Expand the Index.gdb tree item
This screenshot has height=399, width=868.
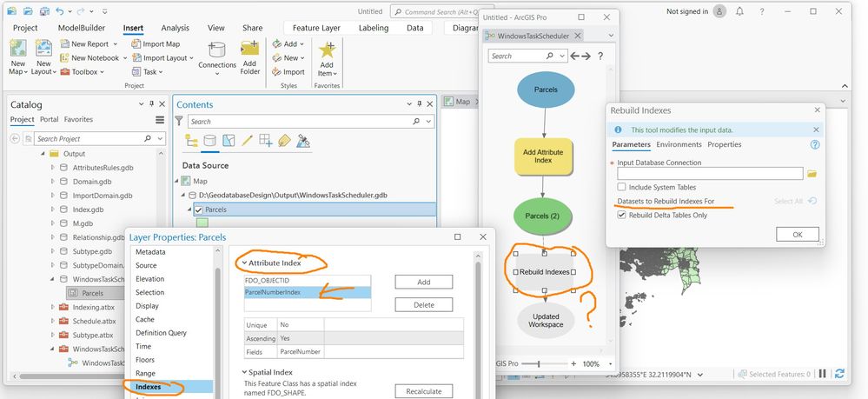tap(53, 209)
